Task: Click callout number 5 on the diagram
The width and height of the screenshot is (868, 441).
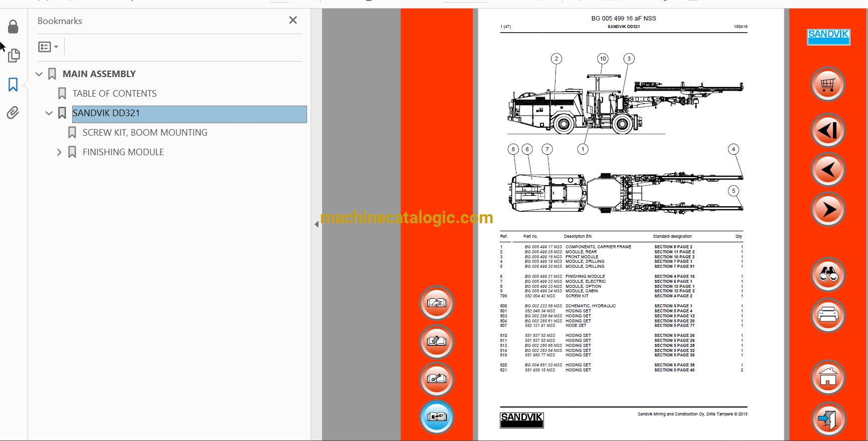Action: pyautogui.click(x=733, y=191)
